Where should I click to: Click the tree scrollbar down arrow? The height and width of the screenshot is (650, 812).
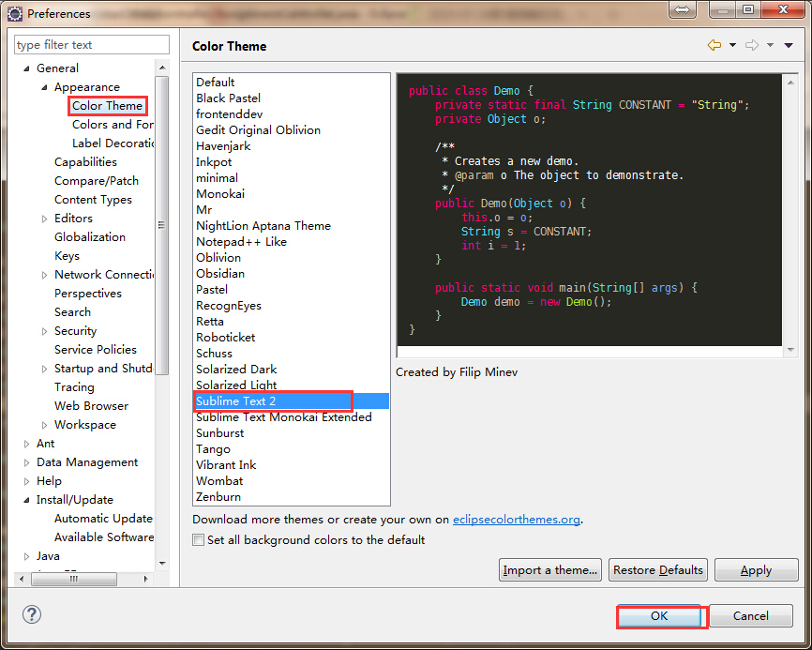point(162,563)
